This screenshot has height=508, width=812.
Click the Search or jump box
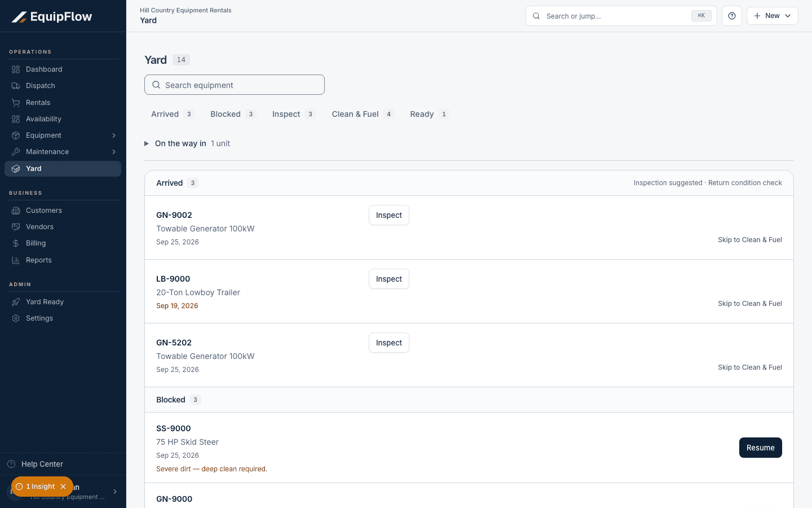pyautogui.click(x=621, y=16)
